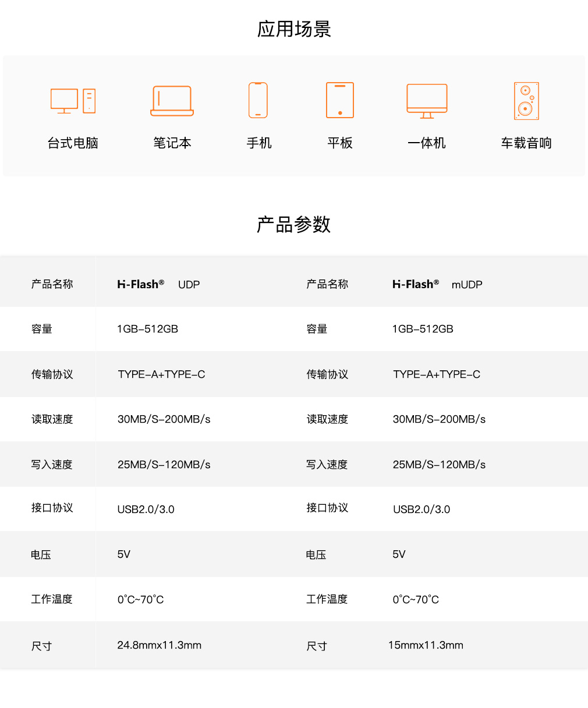This screenshot has height=708, width=588.
Task: Click 产品名称 label in the UDP table
Action: pyautogui.click(x=52, y=284)
